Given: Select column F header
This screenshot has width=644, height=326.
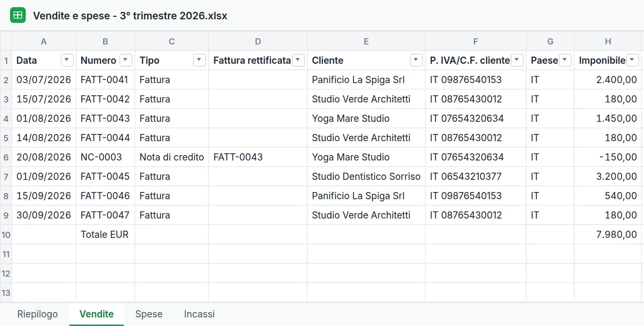Looking at the screenshot, I should [x=476, y=41].
